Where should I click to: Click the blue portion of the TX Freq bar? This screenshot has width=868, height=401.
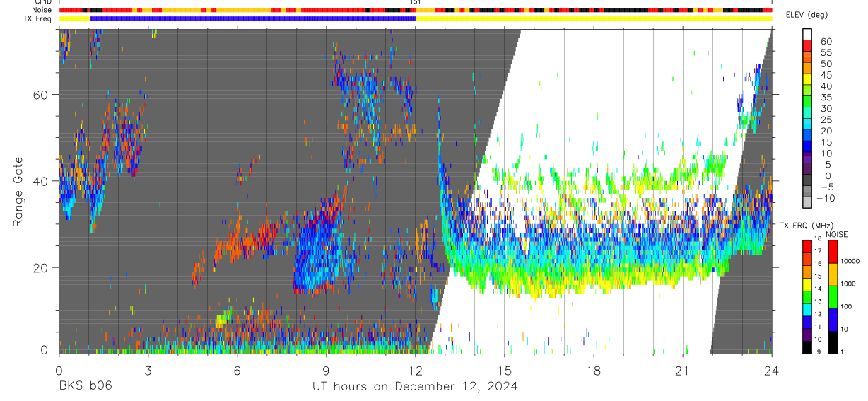point(253,18)
